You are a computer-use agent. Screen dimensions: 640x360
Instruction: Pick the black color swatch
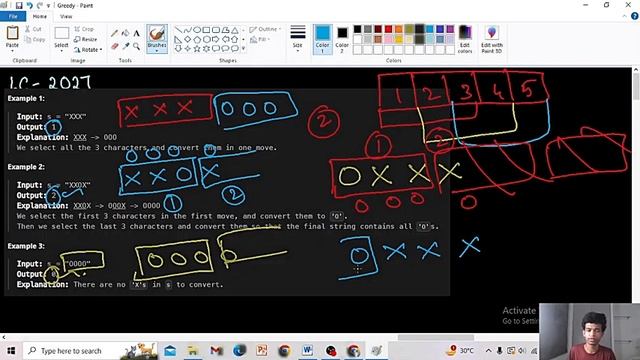click(358, 29)
